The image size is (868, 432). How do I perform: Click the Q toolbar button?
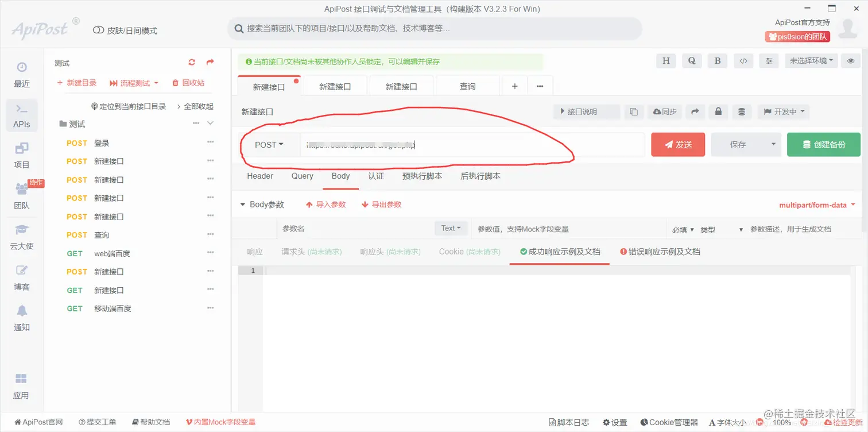click(692, 61)
